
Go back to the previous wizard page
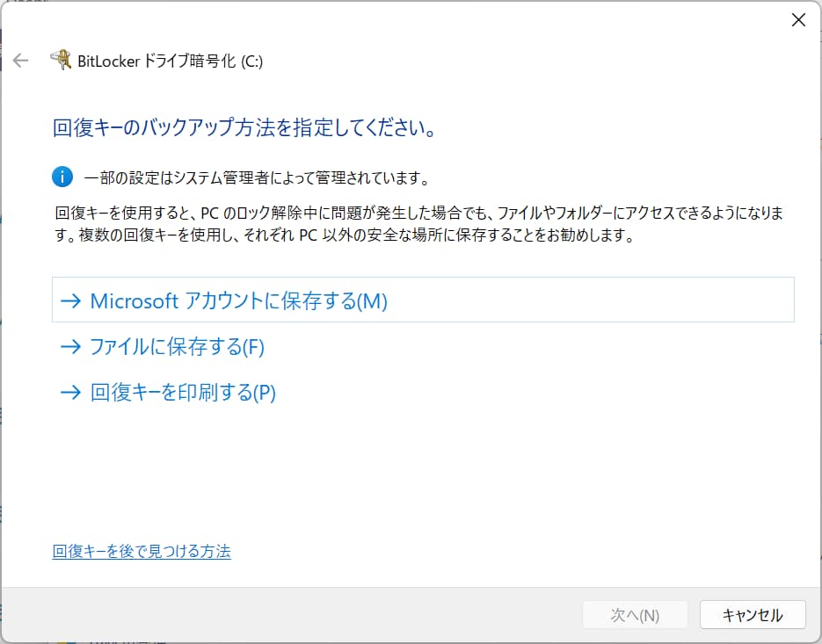(19, 61)
